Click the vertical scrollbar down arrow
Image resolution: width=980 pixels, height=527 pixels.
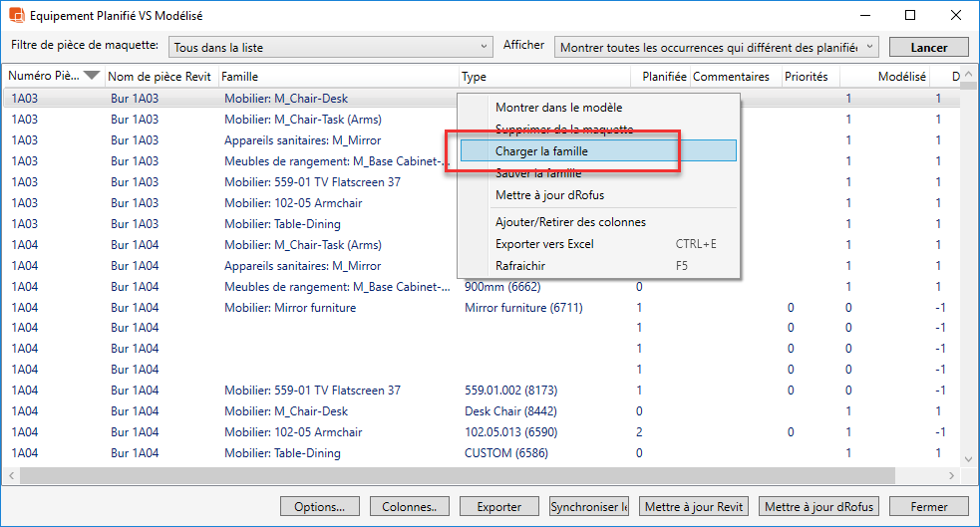(968, 458)
